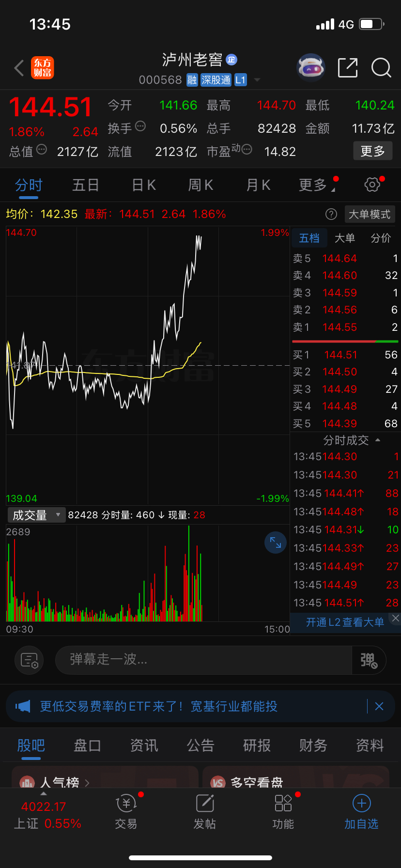Open the 更多 chart period dropdown
Image resolution: width=401 pixels, height=868 pixels.
(x=317, y=185)
